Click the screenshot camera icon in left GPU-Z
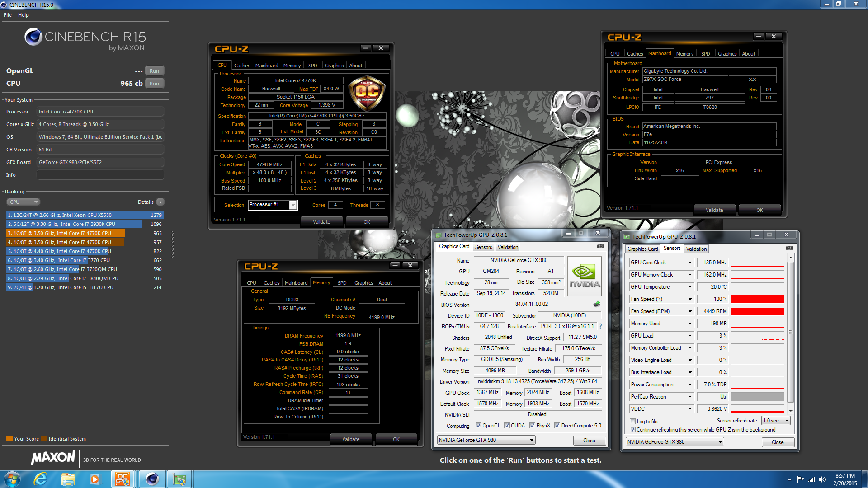The image size is (868, 488). point(600,246)
